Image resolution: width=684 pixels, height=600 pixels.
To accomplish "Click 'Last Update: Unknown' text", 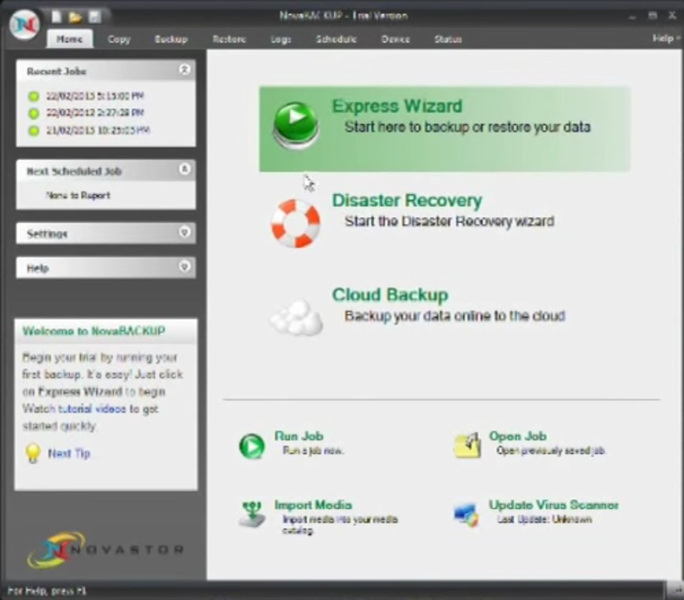I will (x=544, y=519).
